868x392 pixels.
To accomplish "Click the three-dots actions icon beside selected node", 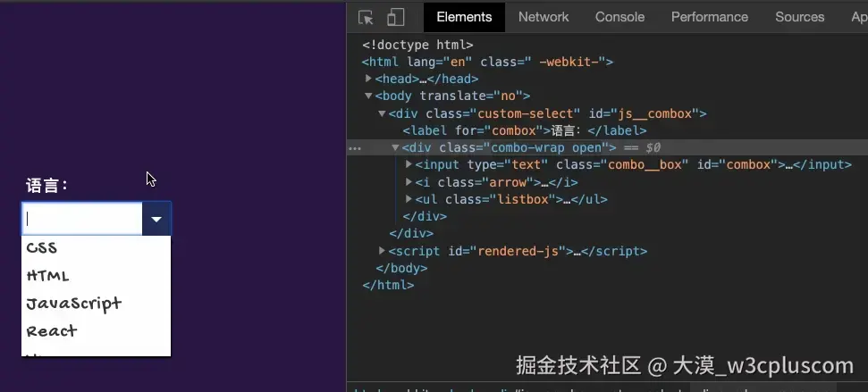I will (355, 148).
